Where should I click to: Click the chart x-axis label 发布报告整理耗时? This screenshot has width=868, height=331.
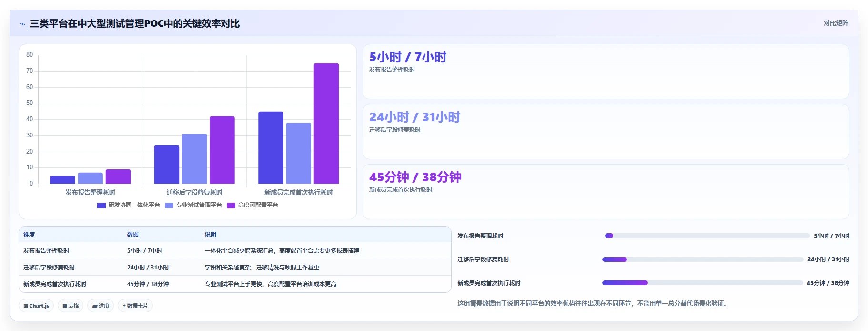pyautogui.click(x=91, y=193)
